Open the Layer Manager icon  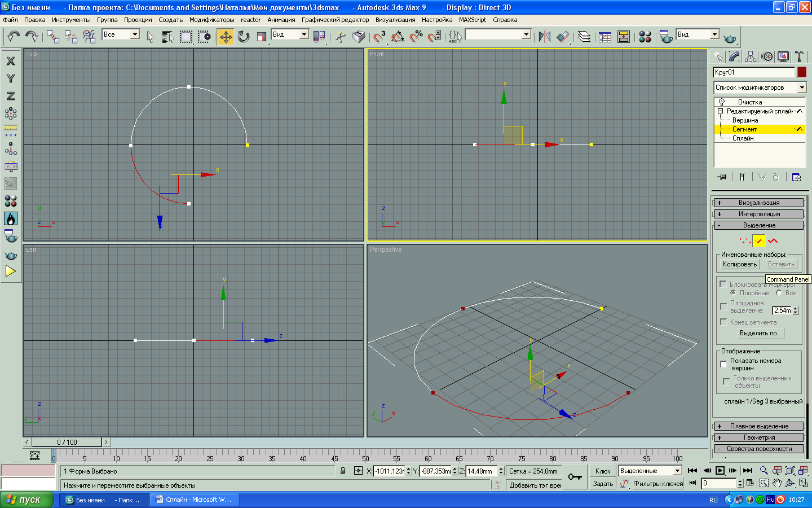pos(584,37)
